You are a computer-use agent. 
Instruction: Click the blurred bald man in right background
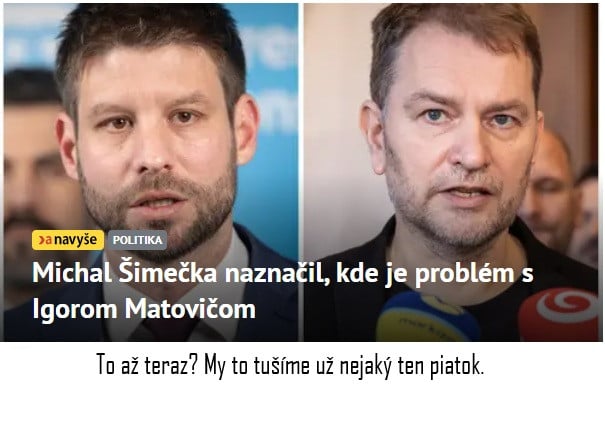click(550, 187)
